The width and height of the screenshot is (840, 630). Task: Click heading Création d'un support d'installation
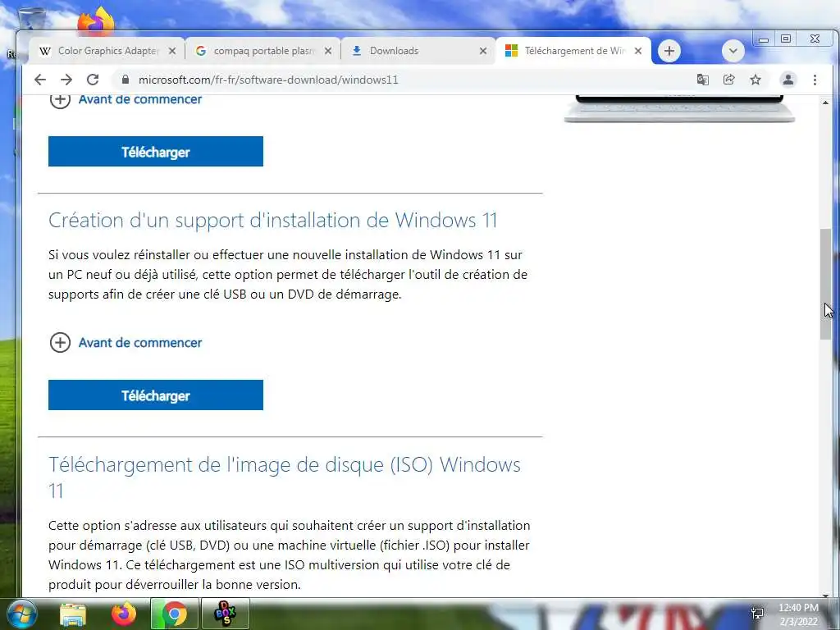coord(272,220)
